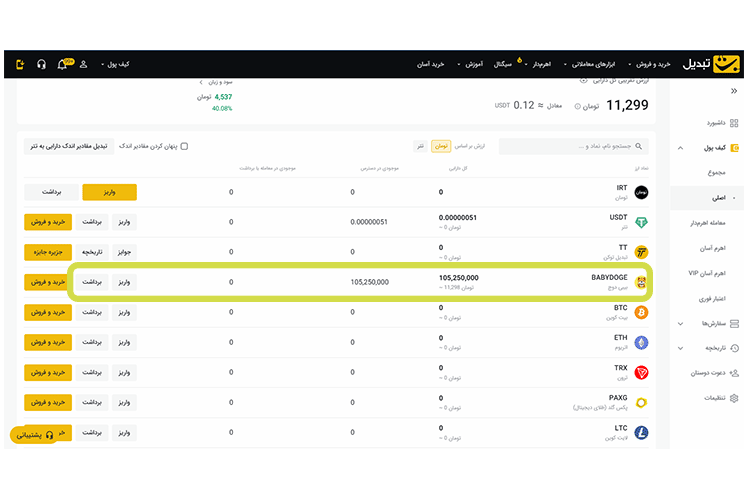748x500 pixels.
Task: Switch value display to تومان
Action: (440, 146)
